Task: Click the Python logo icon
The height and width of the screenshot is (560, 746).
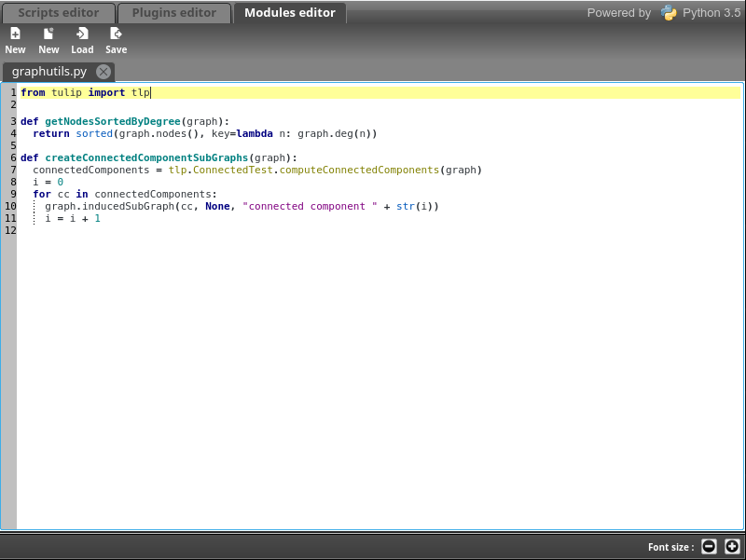Action: (669, 13)
